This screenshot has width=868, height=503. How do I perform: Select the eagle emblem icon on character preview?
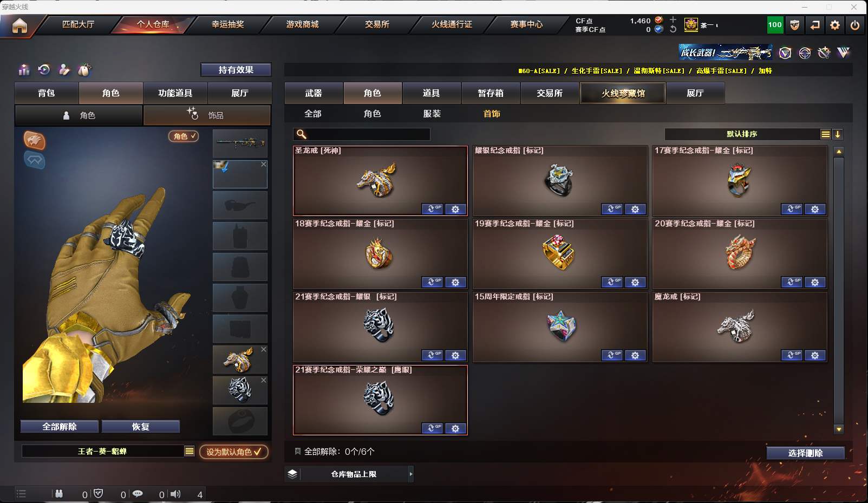(34, 140)
